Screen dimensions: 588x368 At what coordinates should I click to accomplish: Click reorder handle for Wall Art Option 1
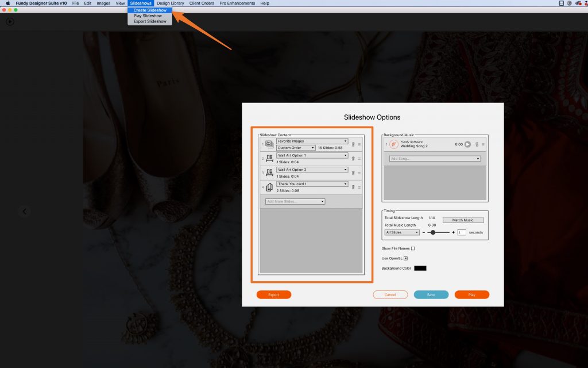click(x=359, y=159)
